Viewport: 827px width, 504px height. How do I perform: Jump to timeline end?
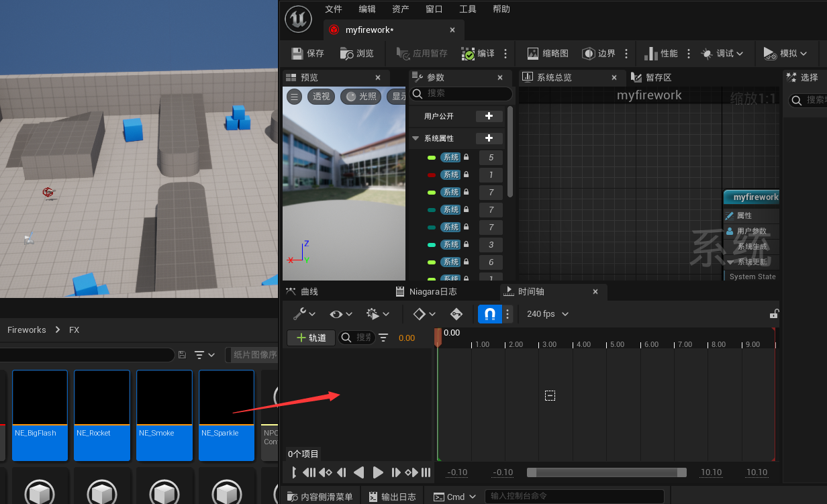[x=426, y=472]
